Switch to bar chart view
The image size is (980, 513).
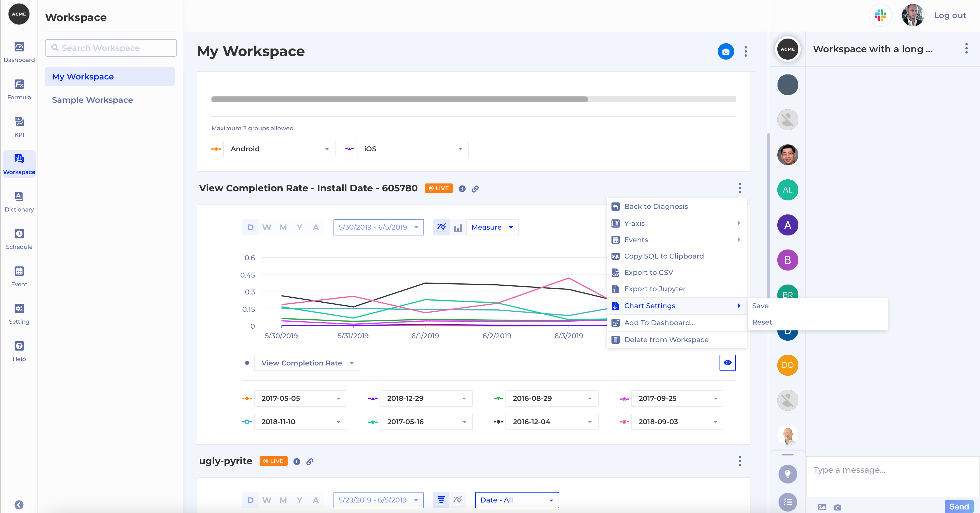coord(458,227)
